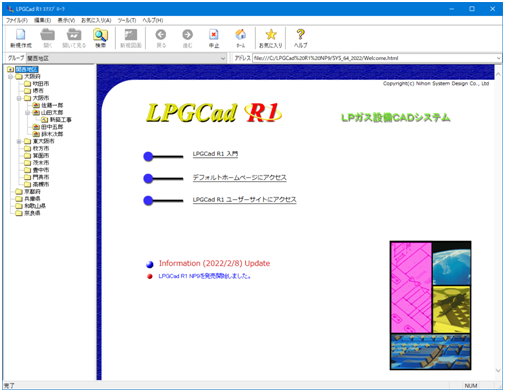Viewport: 505px width, 392px height.
Task: Click the LPGCad R1 NP9 release news link
Action: pos(204,276)
